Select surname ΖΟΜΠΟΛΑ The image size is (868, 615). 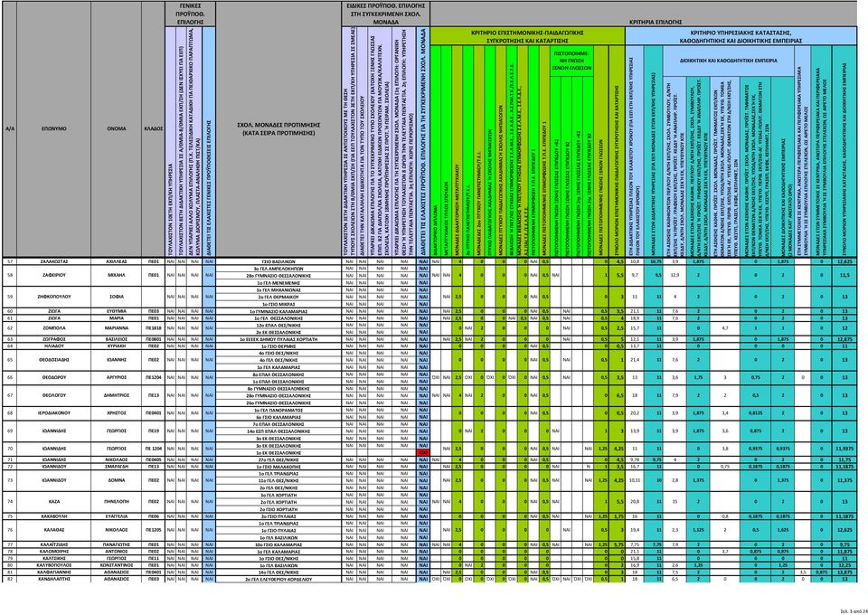54,329
